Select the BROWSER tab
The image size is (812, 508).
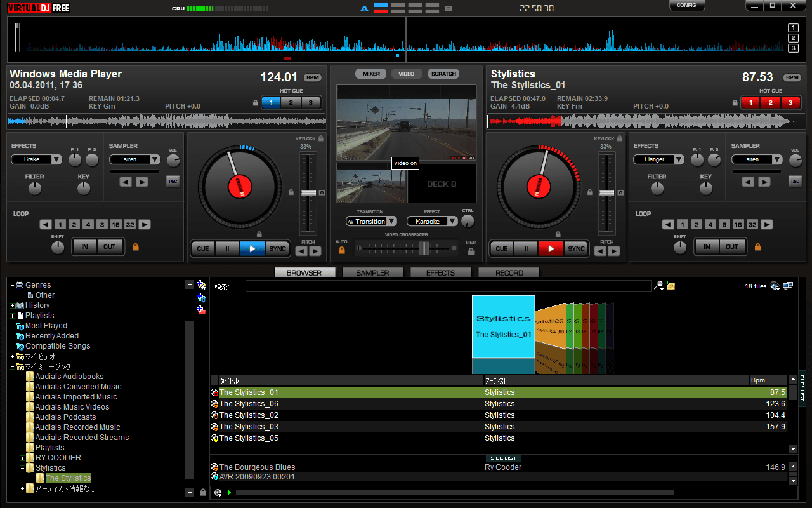coord(304,272)
